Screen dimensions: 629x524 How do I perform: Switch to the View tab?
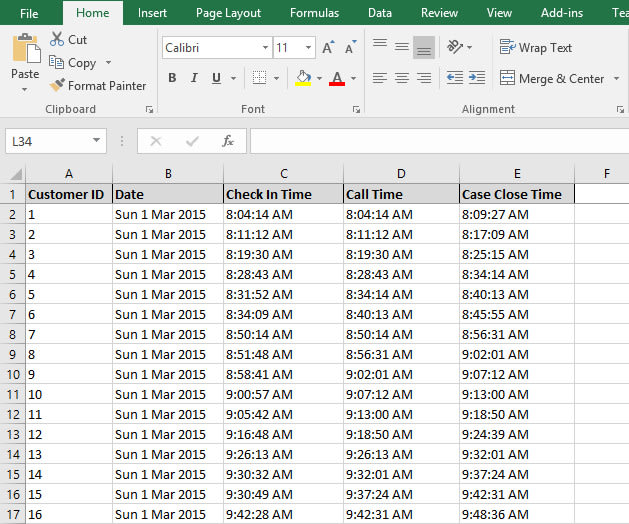pos(499,13)
